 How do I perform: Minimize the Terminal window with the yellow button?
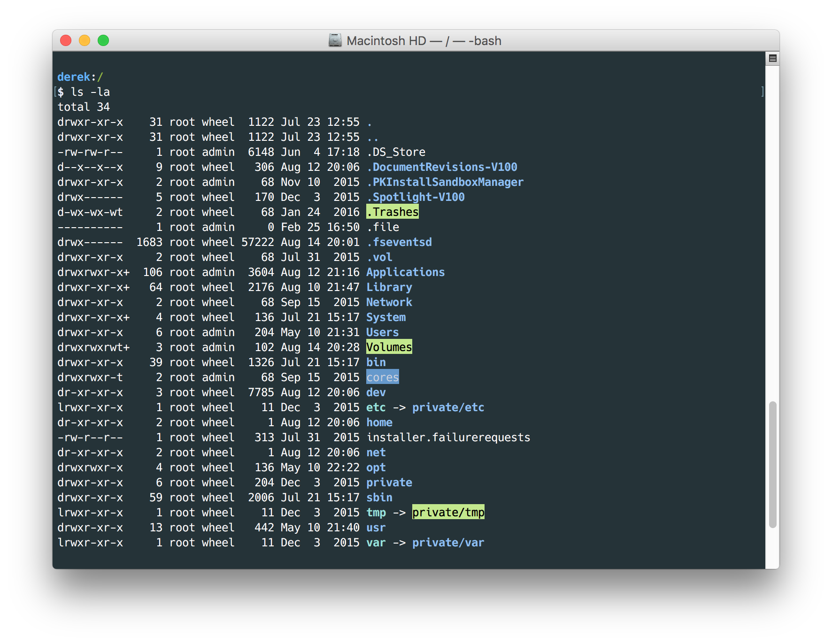click(85, 41)
